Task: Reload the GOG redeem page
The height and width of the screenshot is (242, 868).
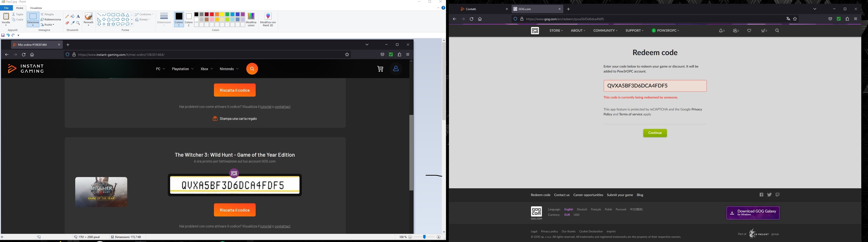Action: click(x=471, y=19)
